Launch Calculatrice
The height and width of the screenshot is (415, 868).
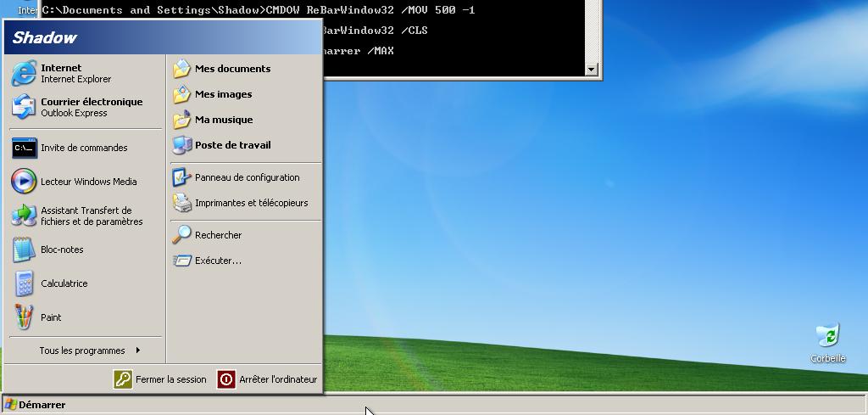click(x=64, y=283)
